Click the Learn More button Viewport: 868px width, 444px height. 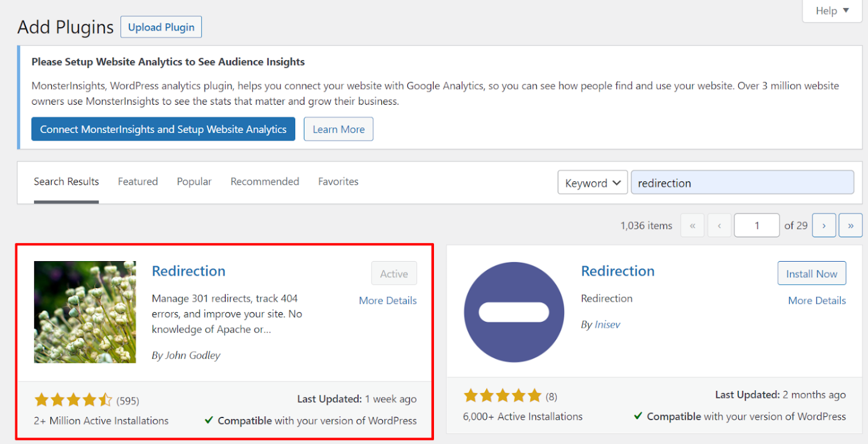339,129
